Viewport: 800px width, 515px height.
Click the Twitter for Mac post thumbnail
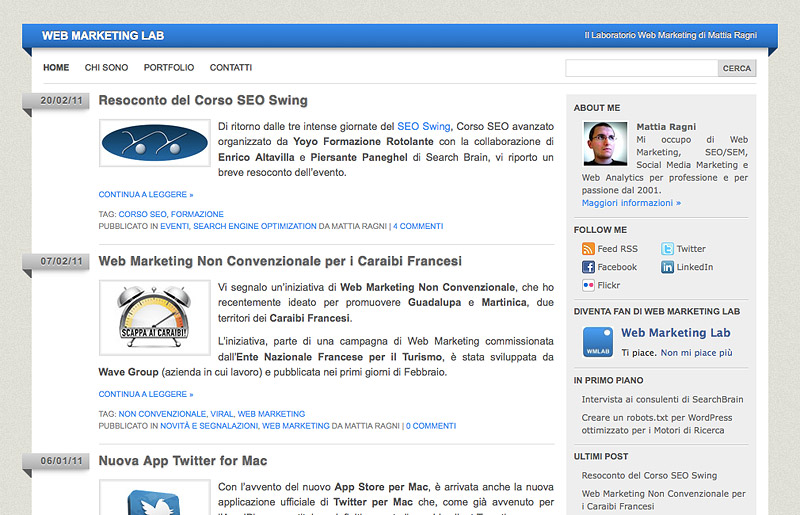pos(155,498)
